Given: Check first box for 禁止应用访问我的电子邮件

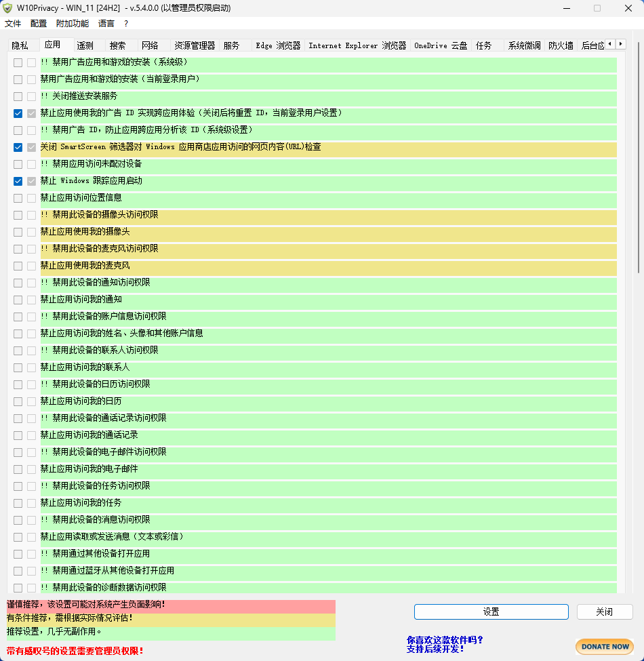Looking at the screenshot, I should click(18, 470).
